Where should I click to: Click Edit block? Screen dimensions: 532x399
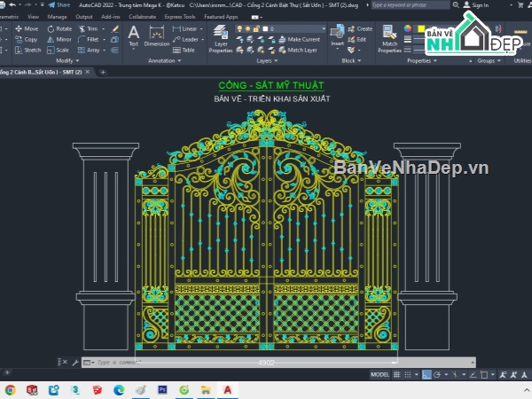tap(357, 39)
